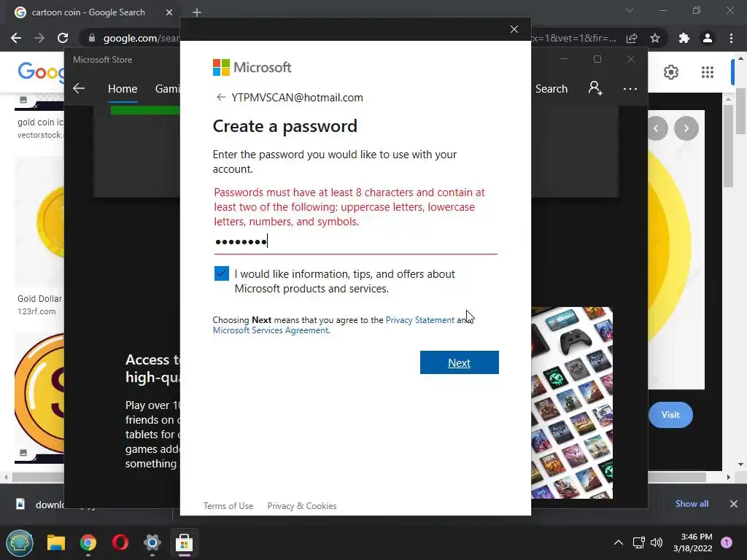Open File Explorer from taskbar

55,542
